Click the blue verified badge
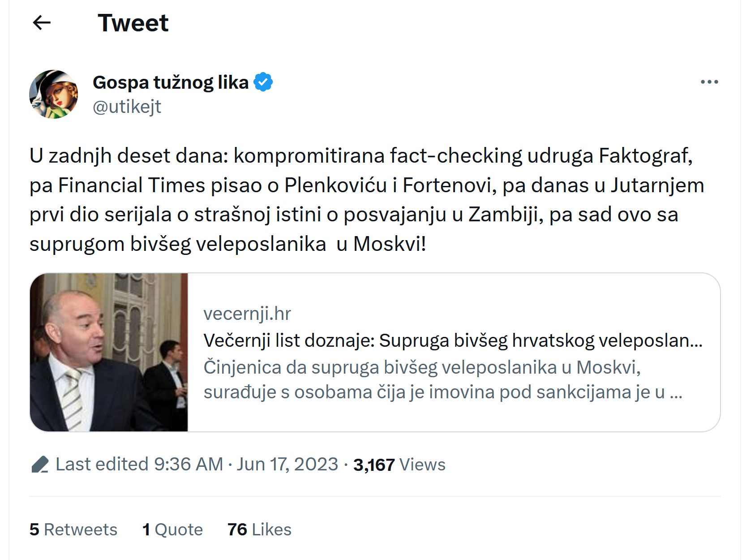 point(263,82)
